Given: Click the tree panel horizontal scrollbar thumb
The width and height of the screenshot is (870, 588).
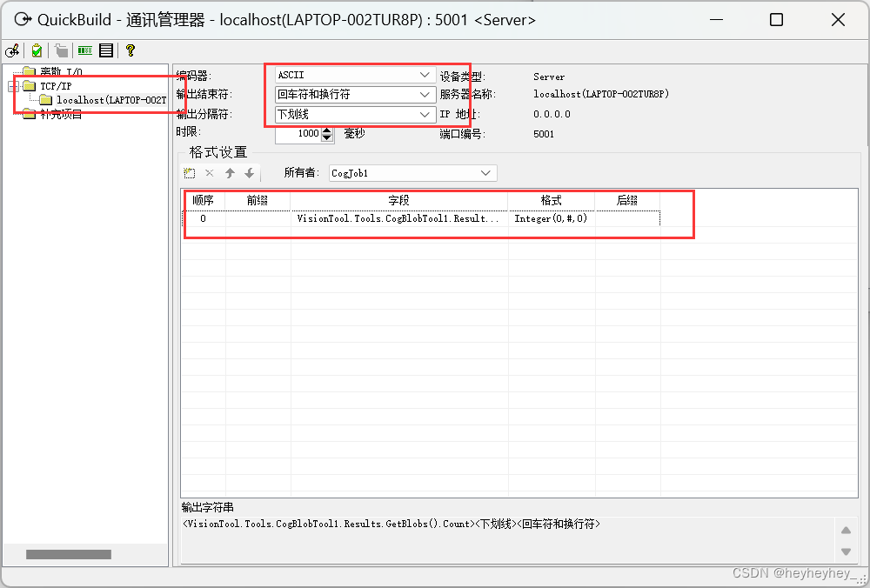Looking at the screenshot, I should coord(69,554).
